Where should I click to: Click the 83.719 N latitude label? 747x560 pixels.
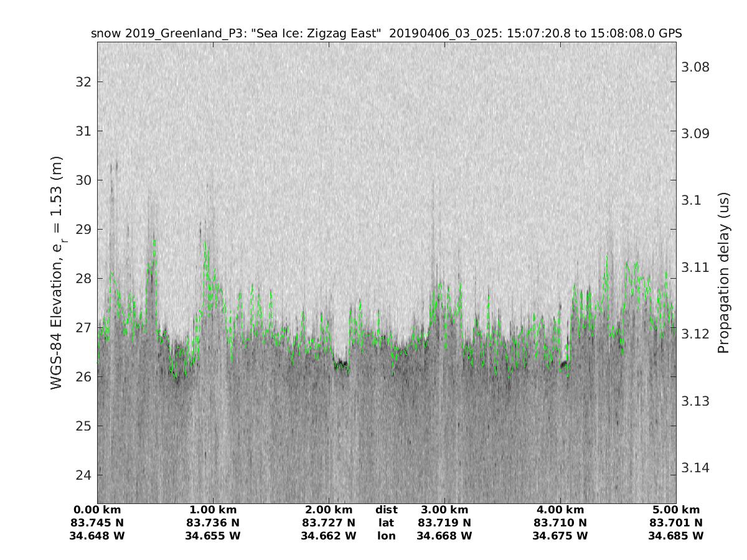(x=444, y=523)
